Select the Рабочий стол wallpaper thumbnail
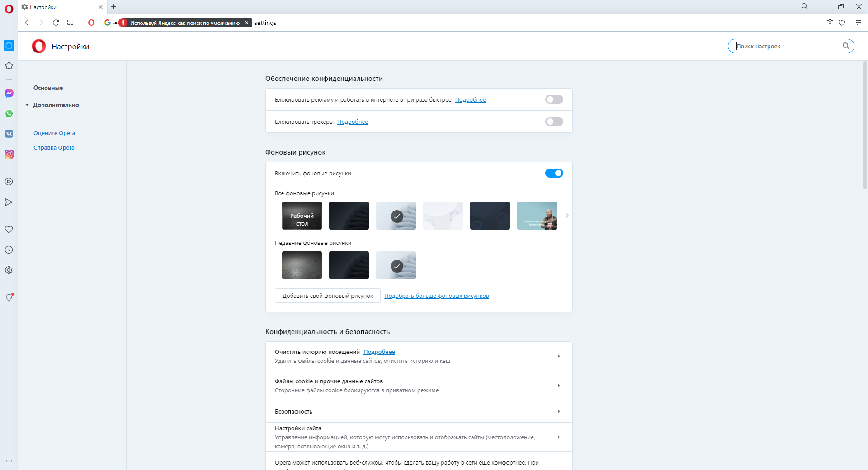The width and height of the screenshot is (868, 470). [302, 216]
